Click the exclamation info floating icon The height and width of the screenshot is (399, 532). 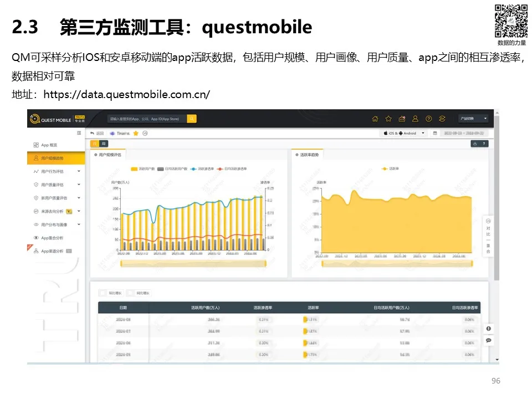tap(489, 329)
